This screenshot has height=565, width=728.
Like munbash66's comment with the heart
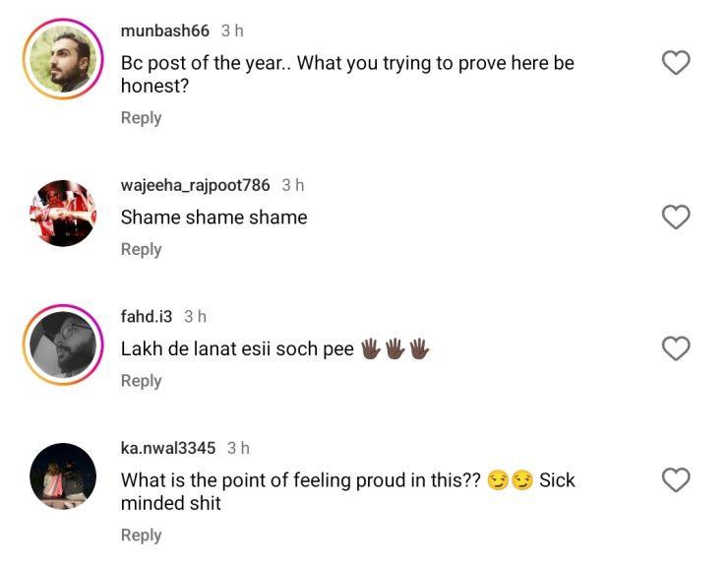[676, 64]
